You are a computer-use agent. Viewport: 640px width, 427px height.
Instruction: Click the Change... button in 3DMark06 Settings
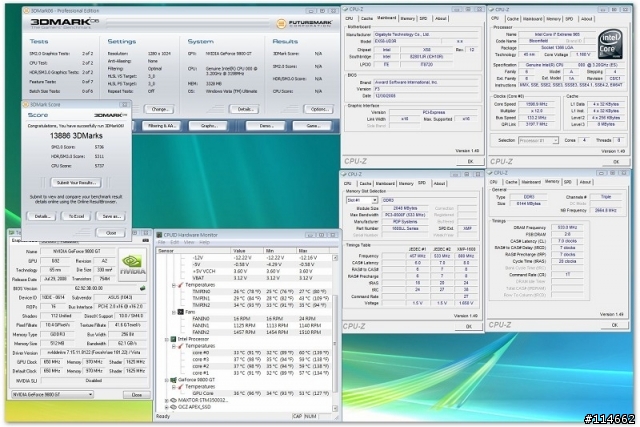(x=160, y=109)
